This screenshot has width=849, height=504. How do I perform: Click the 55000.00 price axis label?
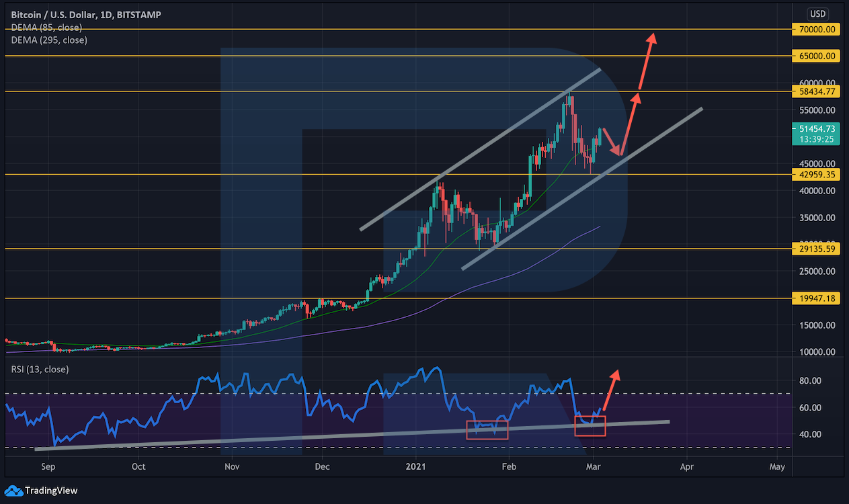(x=816, y=110)
